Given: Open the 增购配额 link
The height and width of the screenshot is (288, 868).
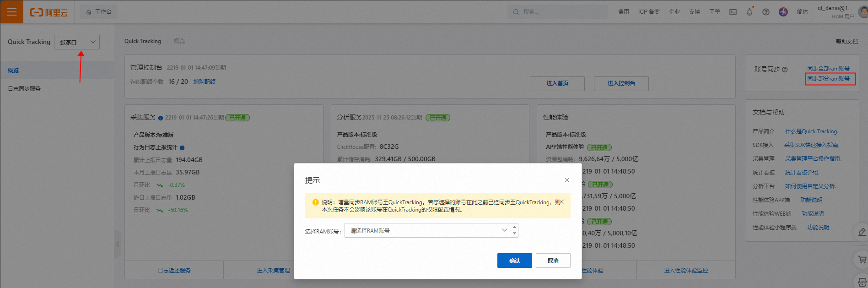Looking at the screenshot, I should [x=204, y=82].
